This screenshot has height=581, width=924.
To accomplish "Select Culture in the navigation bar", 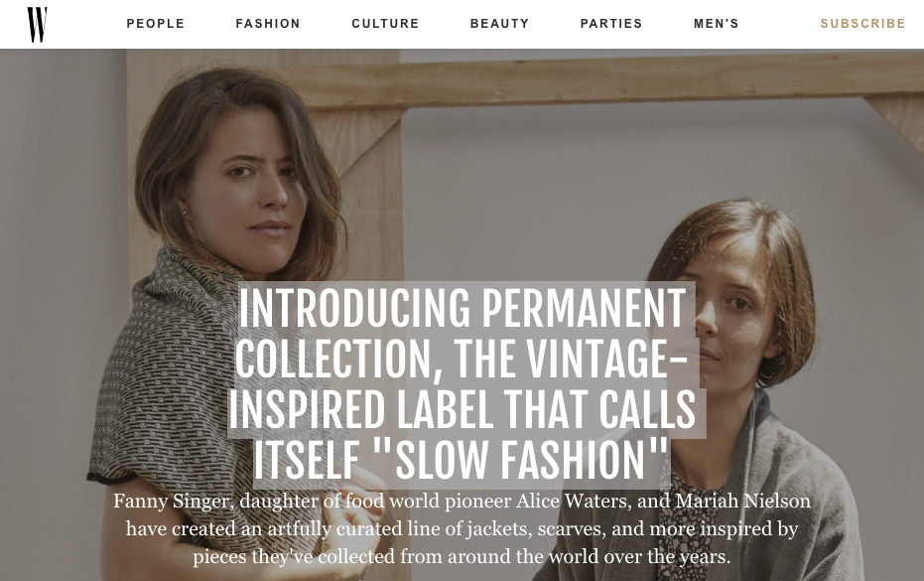I will 385,24.
